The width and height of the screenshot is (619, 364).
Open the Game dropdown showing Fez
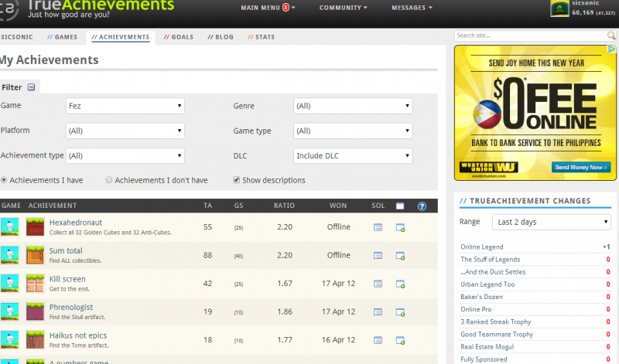pos(125,106)
